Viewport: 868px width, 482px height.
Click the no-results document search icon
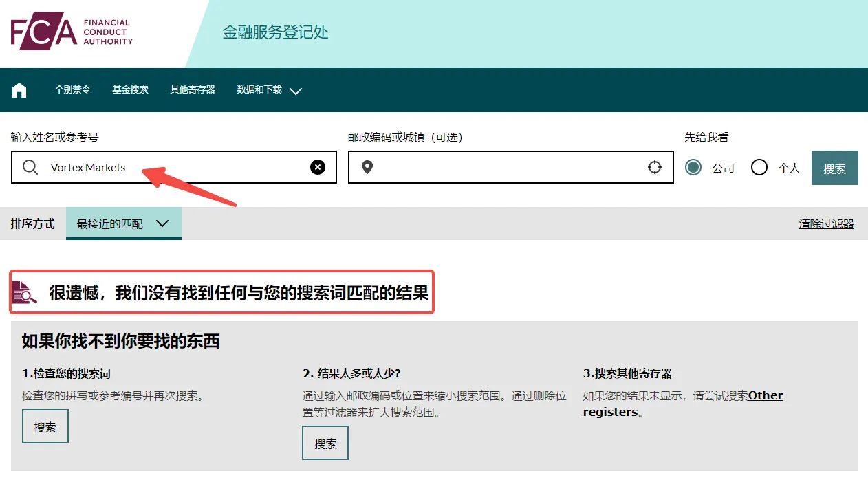click(25, 293)
